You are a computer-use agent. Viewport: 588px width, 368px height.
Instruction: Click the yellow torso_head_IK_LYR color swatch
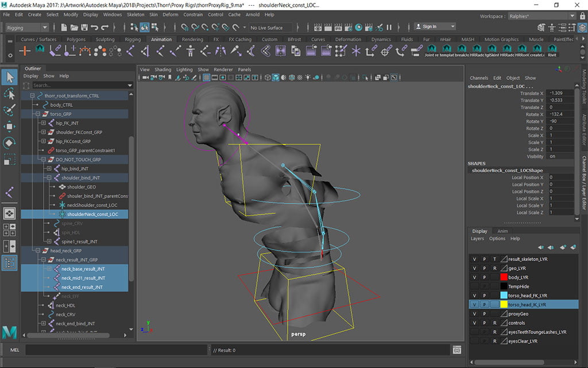point(504,305)
